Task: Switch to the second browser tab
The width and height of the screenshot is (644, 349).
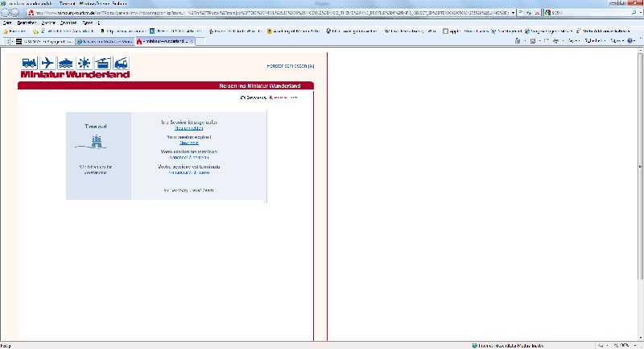Action: pyautogui.click(x=105, y=41)
